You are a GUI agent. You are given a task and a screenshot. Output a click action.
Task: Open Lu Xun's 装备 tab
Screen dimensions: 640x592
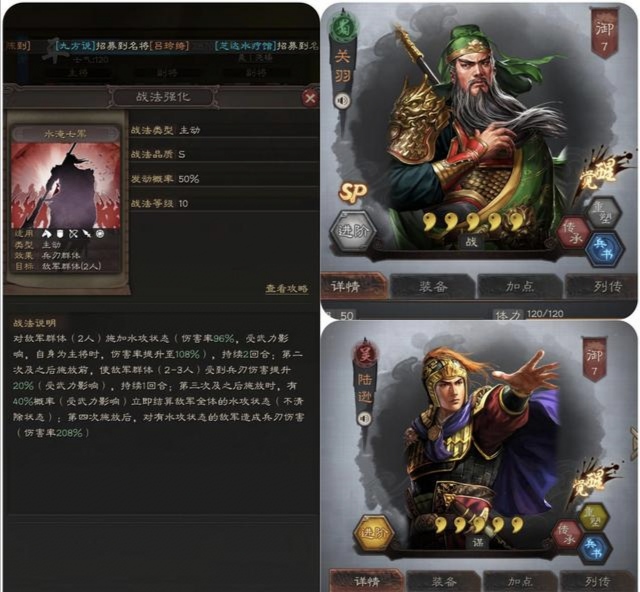443,580
